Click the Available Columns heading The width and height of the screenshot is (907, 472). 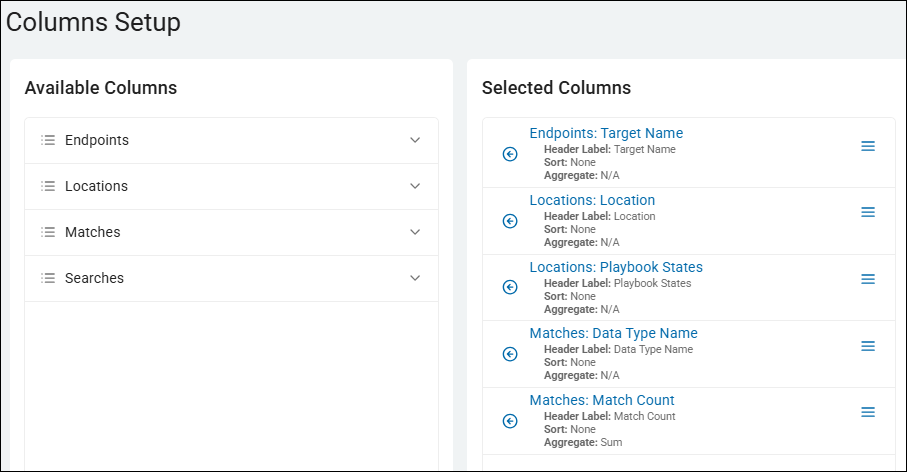[101, 88]
